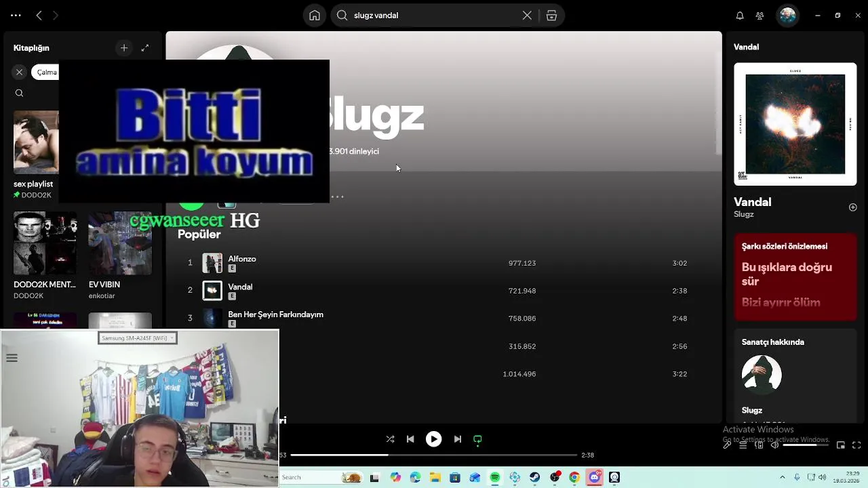This screenshot has height=488, width=868.
Task: Open the Slugz artist link under Vandal
Action: 744,214
